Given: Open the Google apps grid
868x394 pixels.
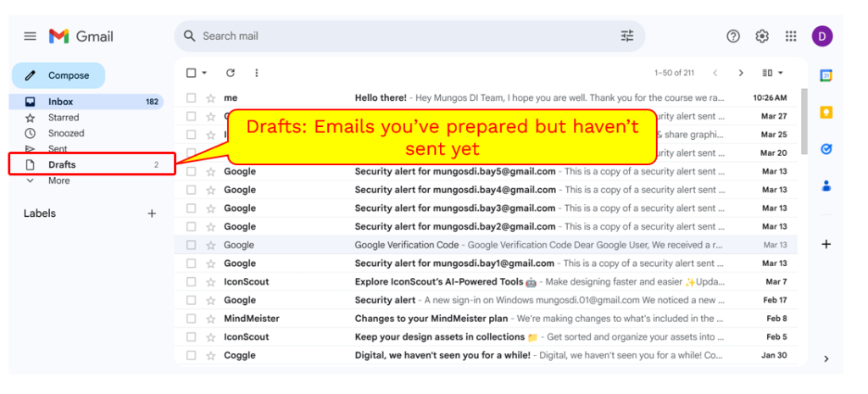Looking at the screenshot, I should (x=791, y=36).
